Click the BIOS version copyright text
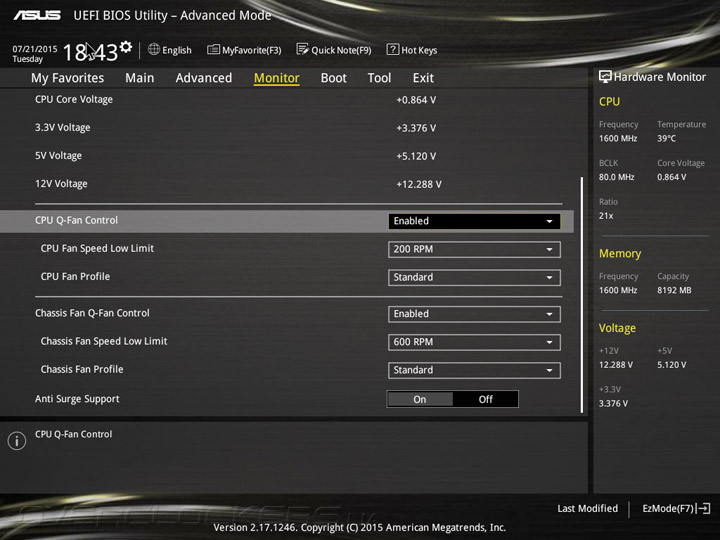The image size is (720, 540). (x=360, y=528)
